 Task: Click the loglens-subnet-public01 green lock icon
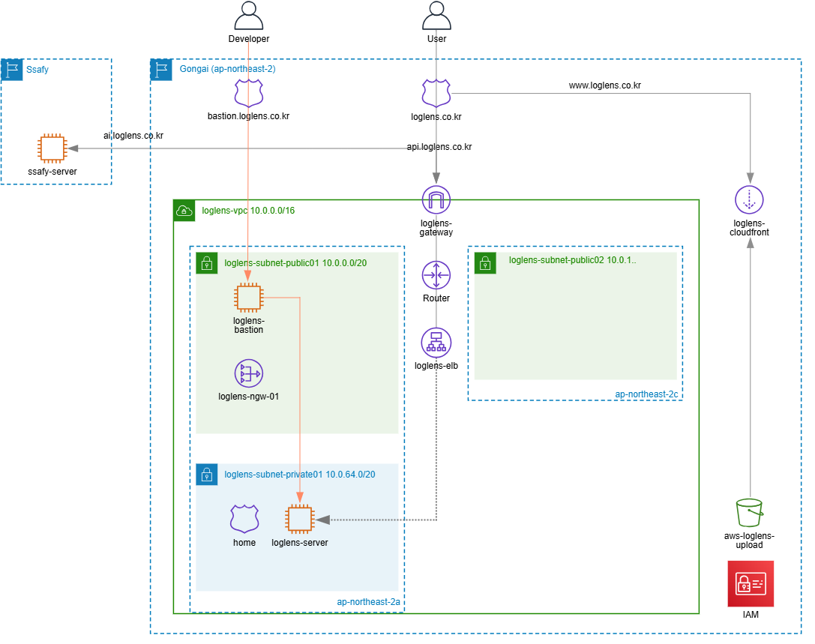pyautogui.click(x=207, y=263)
